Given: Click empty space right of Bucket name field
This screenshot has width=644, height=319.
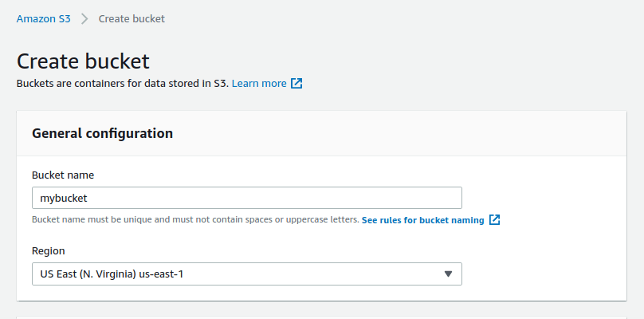Looking at the screenshot, I should [x=542, y=198].
